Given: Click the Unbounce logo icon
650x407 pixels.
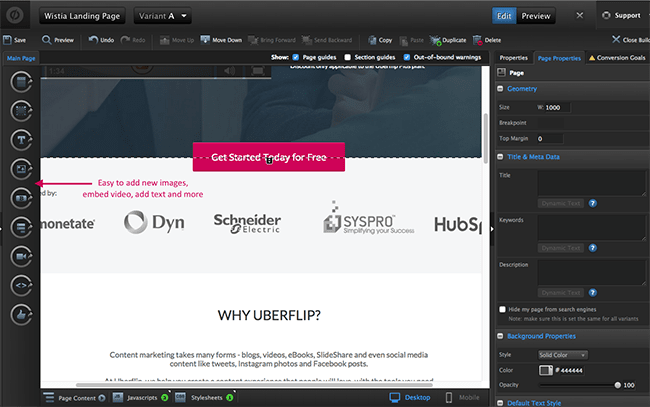Looking at the screenshot, I should [x=15, y=15].
